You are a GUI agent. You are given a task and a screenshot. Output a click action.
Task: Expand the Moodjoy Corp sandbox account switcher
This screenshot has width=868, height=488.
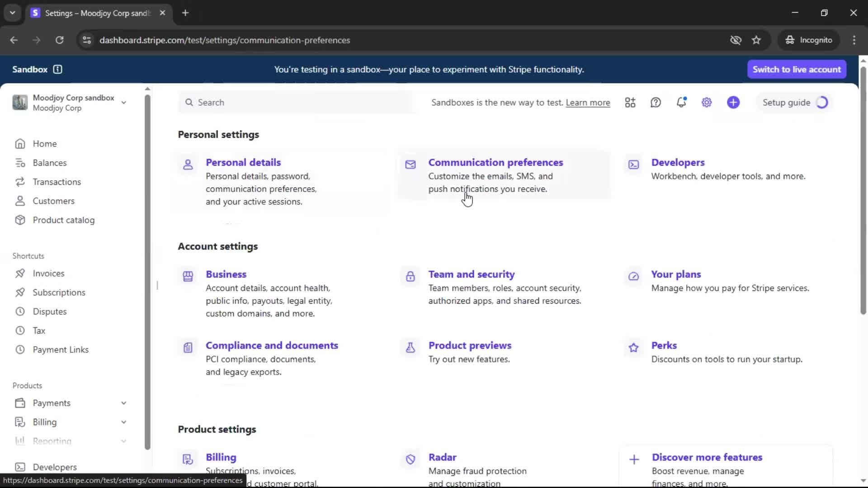123,103
